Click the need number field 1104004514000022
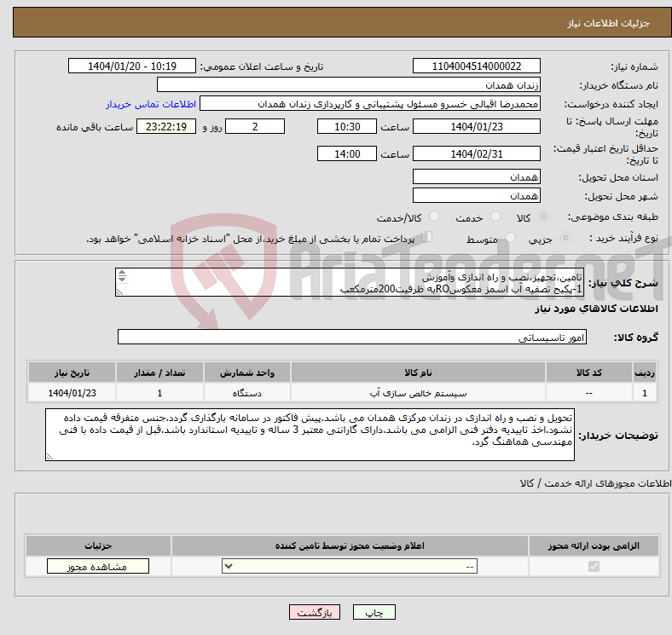This screenshot has height=635, width=672. (476, 66)
